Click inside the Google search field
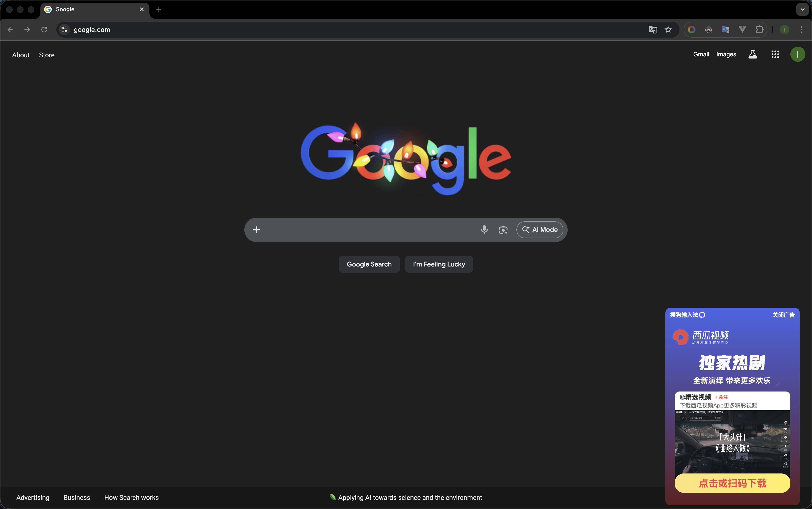The image size is (812, 509). tap(367, 230)
